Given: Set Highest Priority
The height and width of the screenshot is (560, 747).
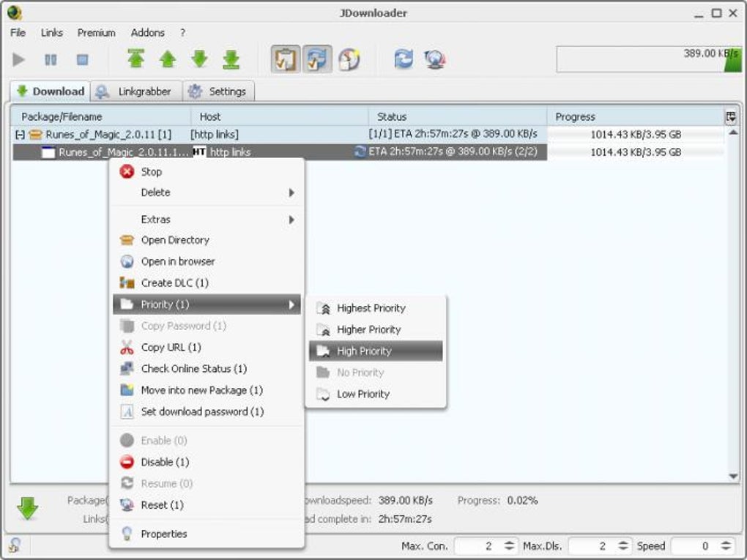Looking at the screenshot, I should (x=376, y=308).
